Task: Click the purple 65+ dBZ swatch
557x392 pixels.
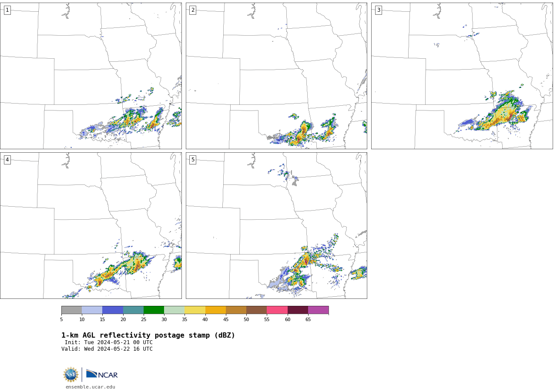Action: 318,310
